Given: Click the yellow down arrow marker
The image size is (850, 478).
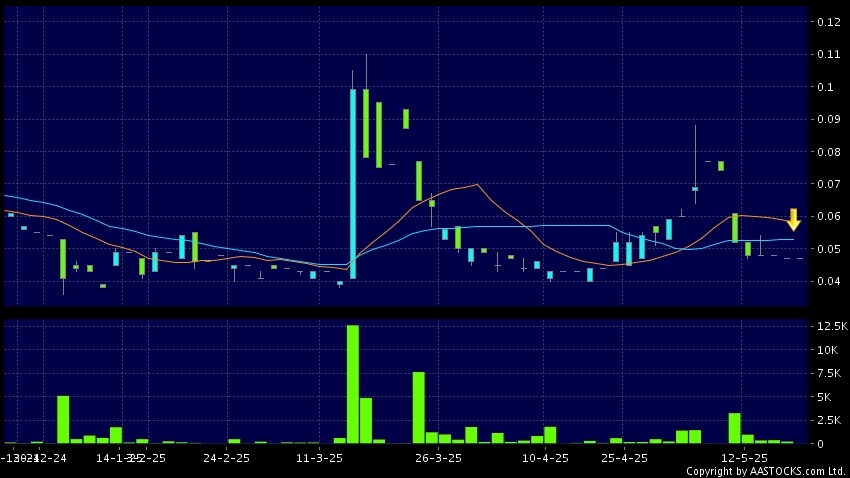Looking at the screenshot, I should click(794, 219).
